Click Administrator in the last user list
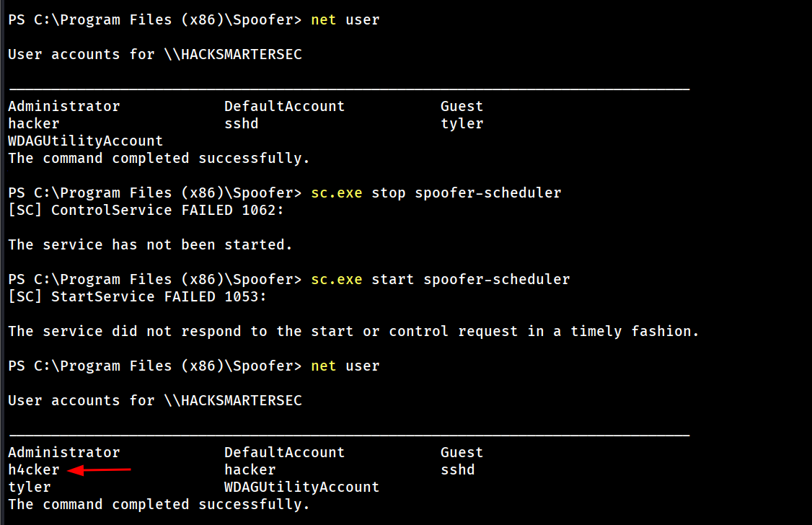 pos(64,453)
